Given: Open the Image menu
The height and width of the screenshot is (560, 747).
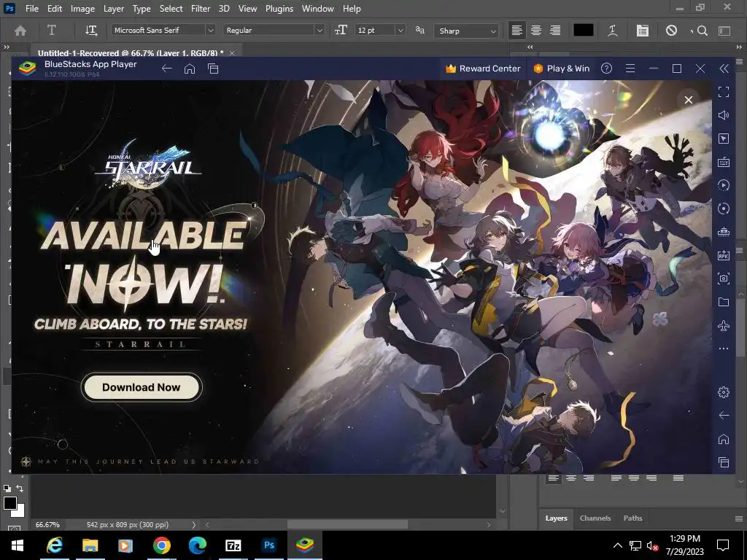Looking at the screenshot, I should [82, 9].
